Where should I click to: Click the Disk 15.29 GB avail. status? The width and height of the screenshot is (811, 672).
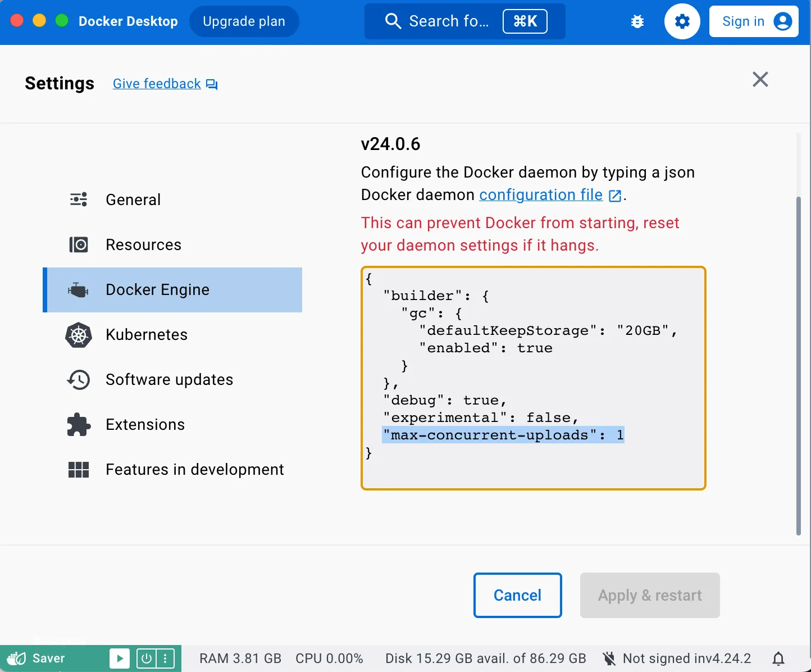coord(486,659)
